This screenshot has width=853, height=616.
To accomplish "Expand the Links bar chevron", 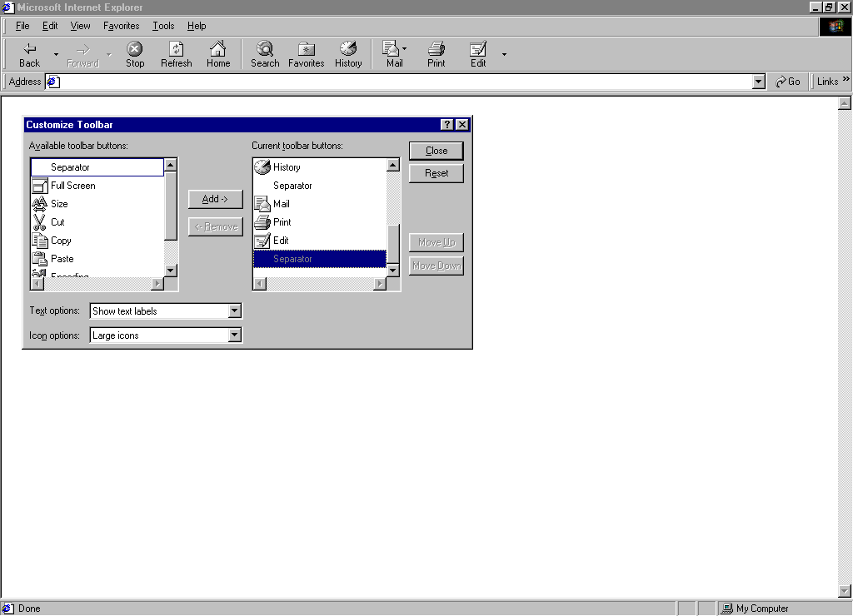I will (x=846, y=79).
